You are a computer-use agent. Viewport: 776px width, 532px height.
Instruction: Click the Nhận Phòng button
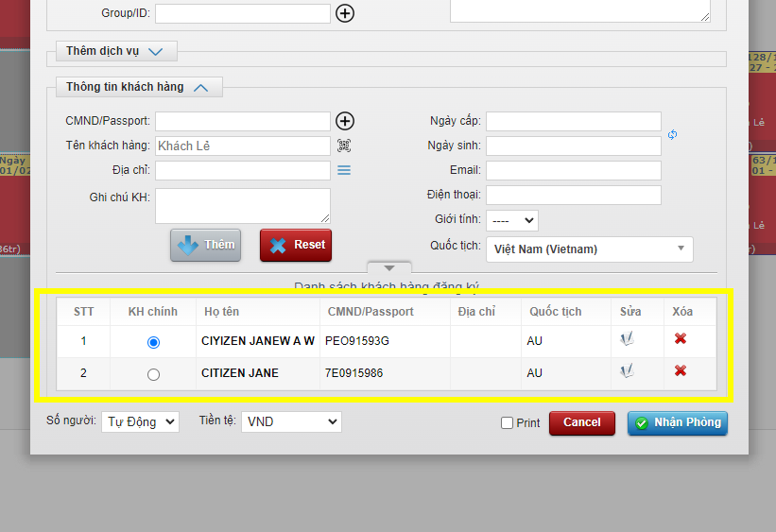[x=677, y=422]
